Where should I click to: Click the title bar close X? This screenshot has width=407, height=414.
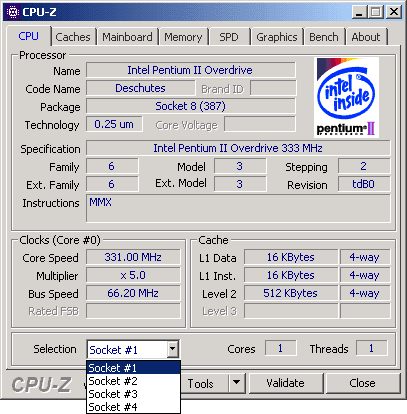pos(394,12)
